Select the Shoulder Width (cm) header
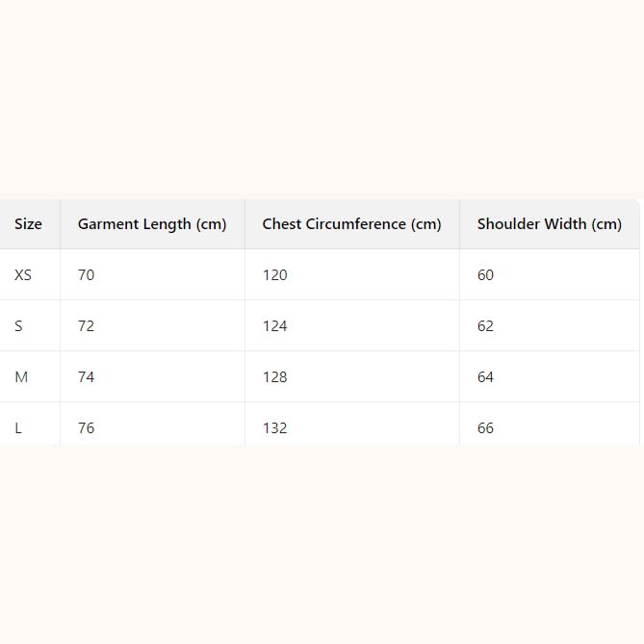 pyautogui.click(x=550, y=224)
